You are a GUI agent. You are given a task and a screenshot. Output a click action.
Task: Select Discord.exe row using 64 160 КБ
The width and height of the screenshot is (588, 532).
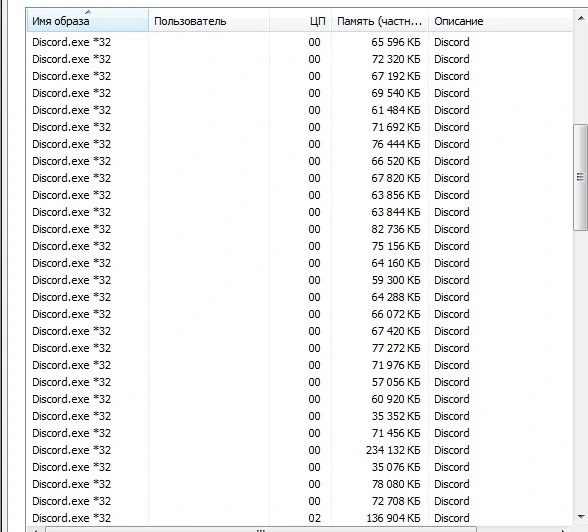pyautogui.click(x=299, y=263)
